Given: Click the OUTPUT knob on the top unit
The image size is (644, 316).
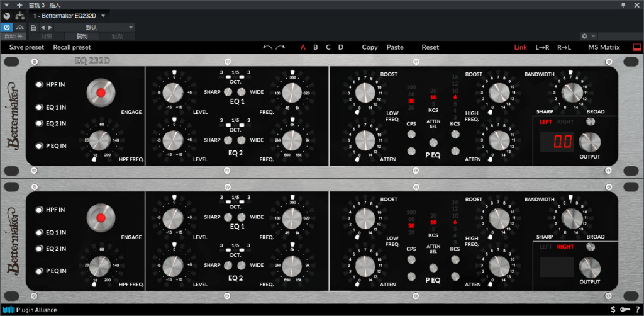Looking at the screenshot, I should click(x=589, y=142).
